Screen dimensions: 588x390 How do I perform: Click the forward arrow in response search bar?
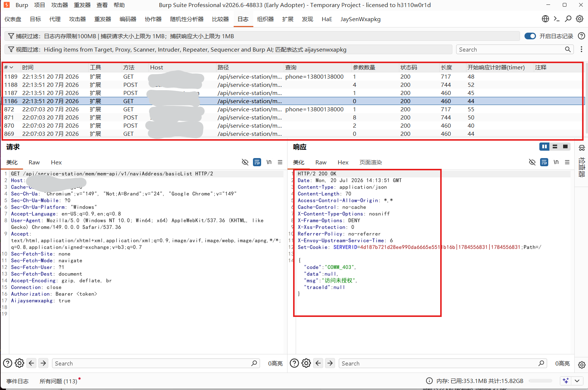point(330,363)
